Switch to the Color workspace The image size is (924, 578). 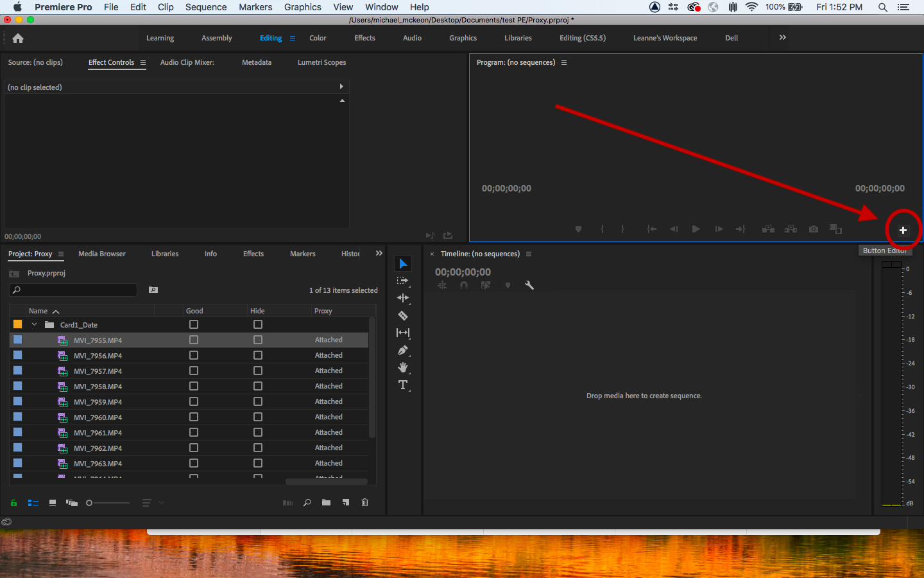pyautogui.click(x=318, y=39)
